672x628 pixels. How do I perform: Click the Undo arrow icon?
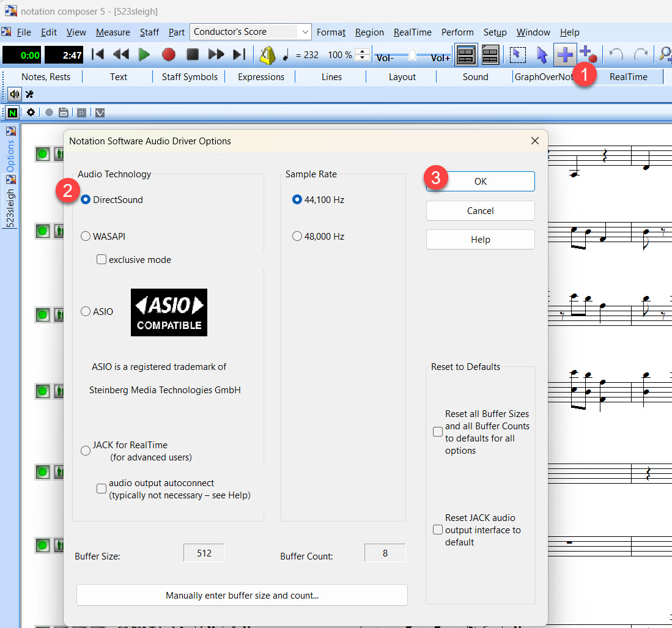coord(616,55)
